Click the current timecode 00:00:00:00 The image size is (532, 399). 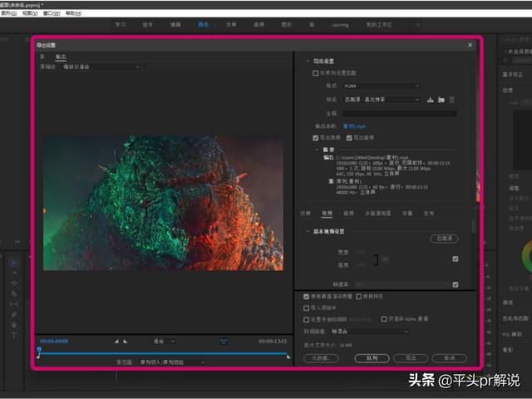54,342
